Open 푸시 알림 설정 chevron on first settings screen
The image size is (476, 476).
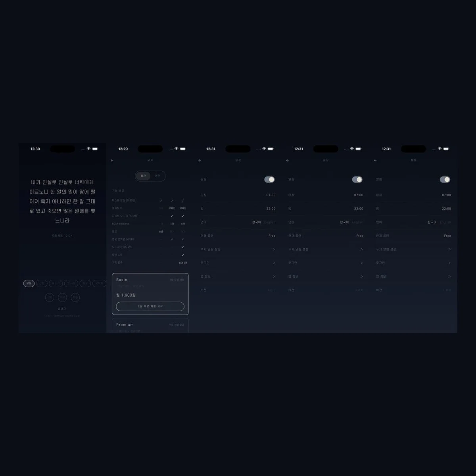[x=274, y=250]
